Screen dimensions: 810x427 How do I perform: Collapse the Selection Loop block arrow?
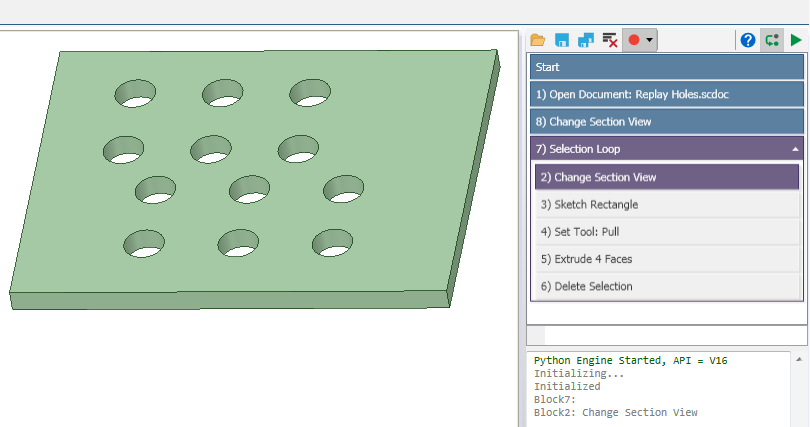pyautogui.click(x=795, y=149)
